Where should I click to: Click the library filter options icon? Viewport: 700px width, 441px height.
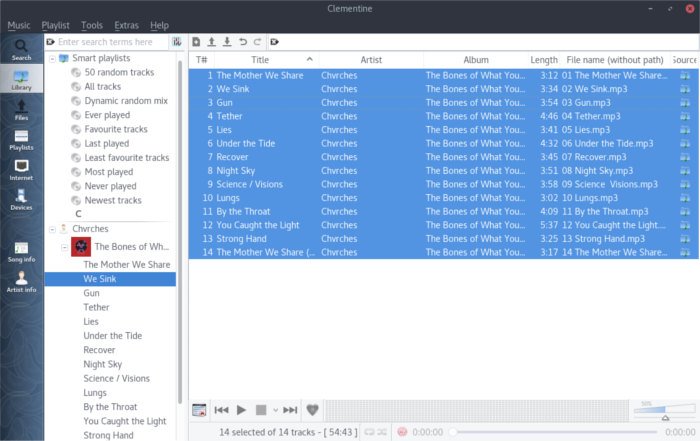[x=177, y=42]
